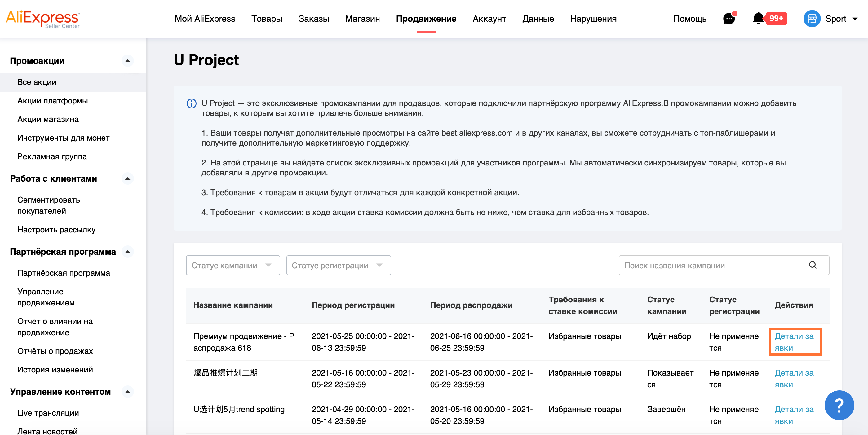This screenshot has height=435, width=868.
Task: Click campaign name U选计划5月trend spotting
Action: tap(239, 409)
